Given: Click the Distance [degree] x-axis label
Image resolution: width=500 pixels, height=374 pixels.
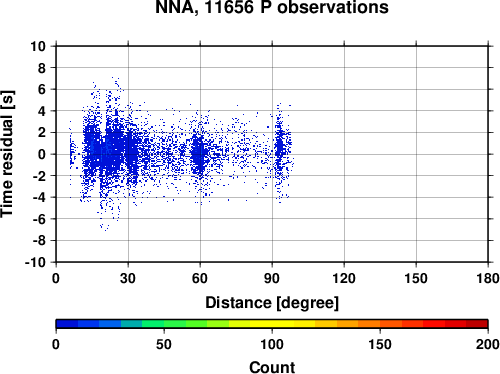Looking at the screenshot, I should coord(272,303).
